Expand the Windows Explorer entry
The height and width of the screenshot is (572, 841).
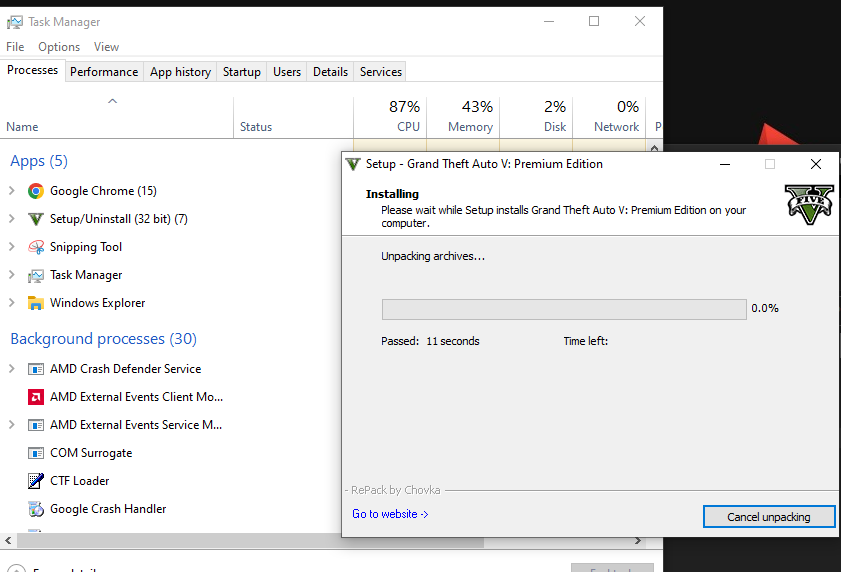(12, 302)
